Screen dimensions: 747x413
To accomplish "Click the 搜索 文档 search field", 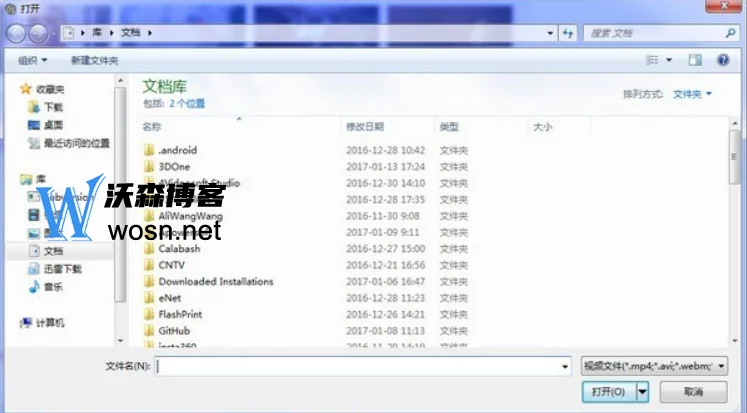I will click(x=655, y=33).
